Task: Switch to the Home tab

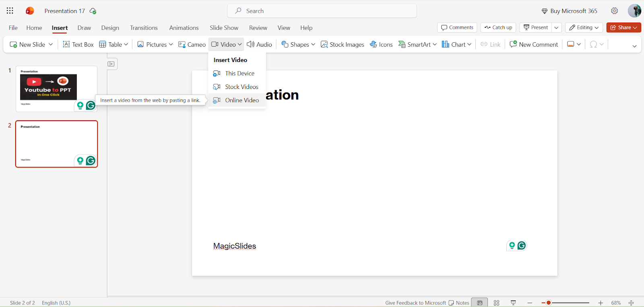Action: (x=34, y=28)
